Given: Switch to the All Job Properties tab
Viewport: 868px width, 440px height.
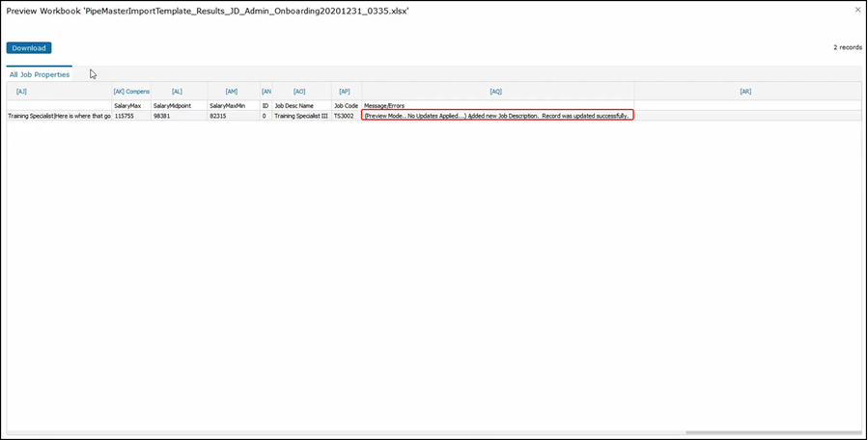Looking at the screenshot, I should point(40,74).
